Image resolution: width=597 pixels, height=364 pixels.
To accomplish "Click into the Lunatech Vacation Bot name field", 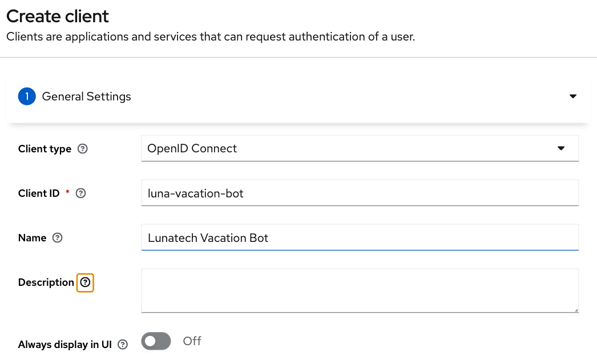I will pos(360,237).
